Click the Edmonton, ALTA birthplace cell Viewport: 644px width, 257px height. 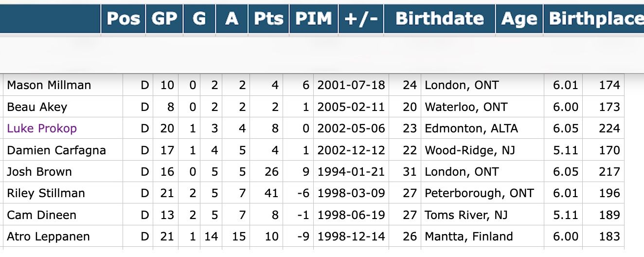[x=471, y=128]
